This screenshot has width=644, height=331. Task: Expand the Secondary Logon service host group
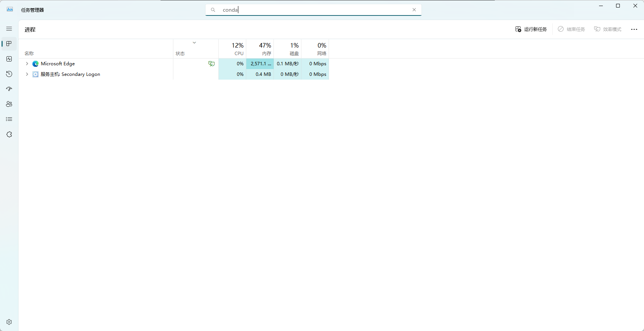(27, 74)
